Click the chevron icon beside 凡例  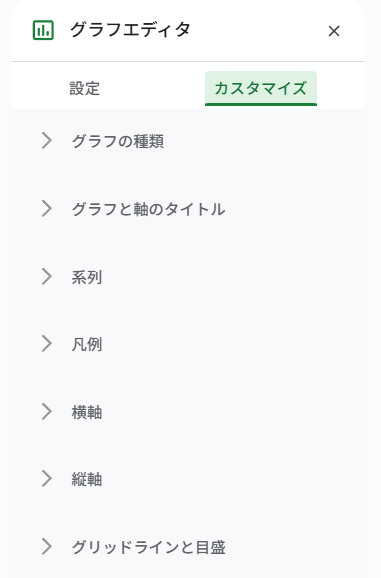[46, 344]
